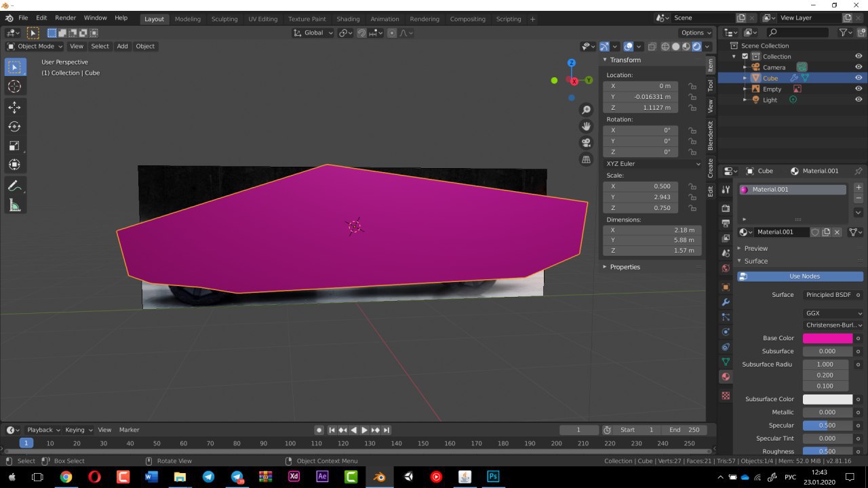Switch to the Sculpting workspace tab

224,19
